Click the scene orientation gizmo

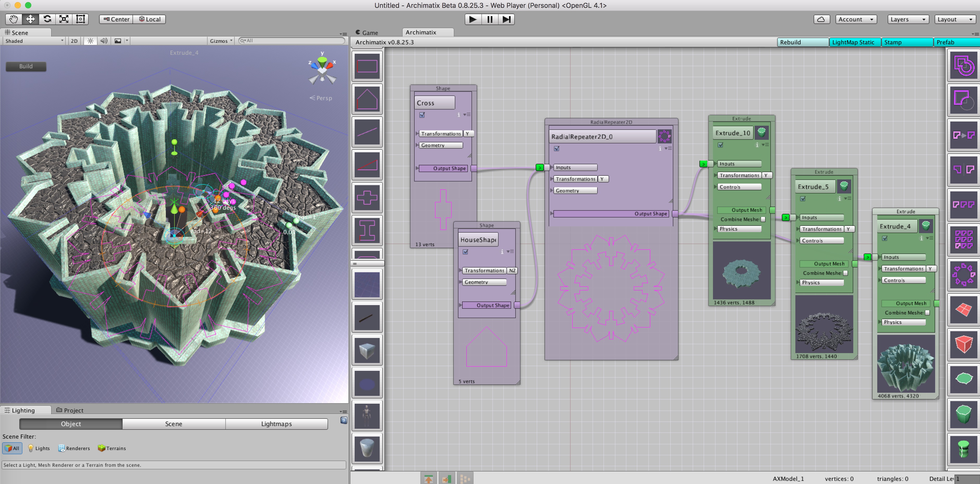(322, 70)
